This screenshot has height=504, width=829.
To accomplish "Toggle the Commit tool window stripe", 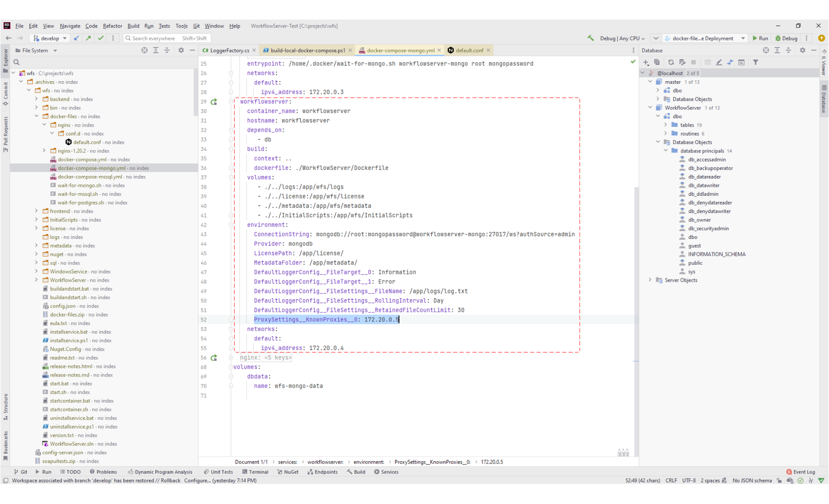I will [6, 94].
